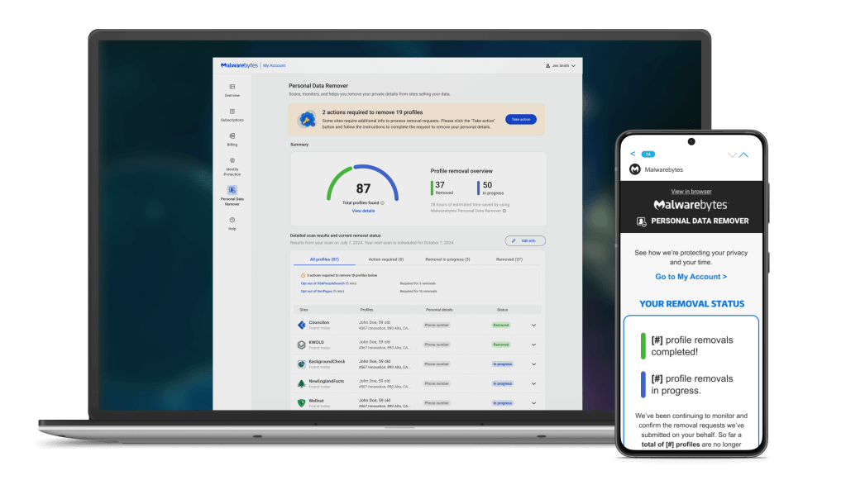Expand the Councilon row details
The width and height of the screenshot is (846, 504).
[533, 325]
